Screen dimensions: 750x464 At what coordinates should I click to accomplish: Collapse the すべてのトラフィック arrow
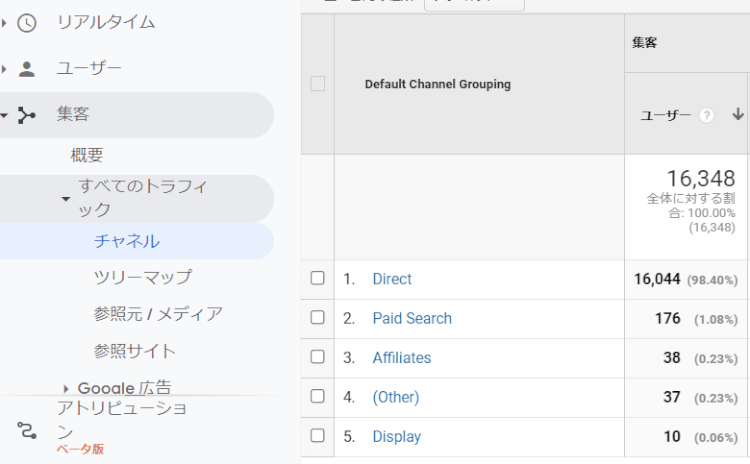point(66,199)
